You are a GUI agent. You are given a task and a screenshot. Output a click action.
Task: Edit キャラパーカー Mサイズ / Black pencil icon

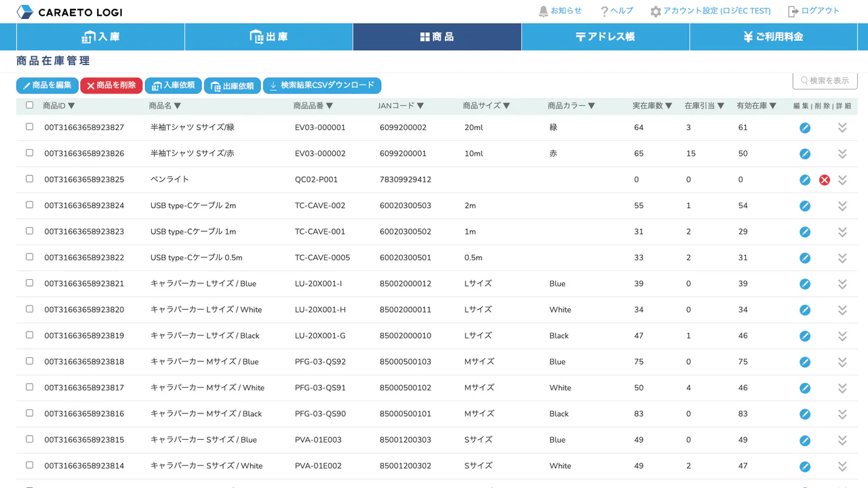[805, 414]
